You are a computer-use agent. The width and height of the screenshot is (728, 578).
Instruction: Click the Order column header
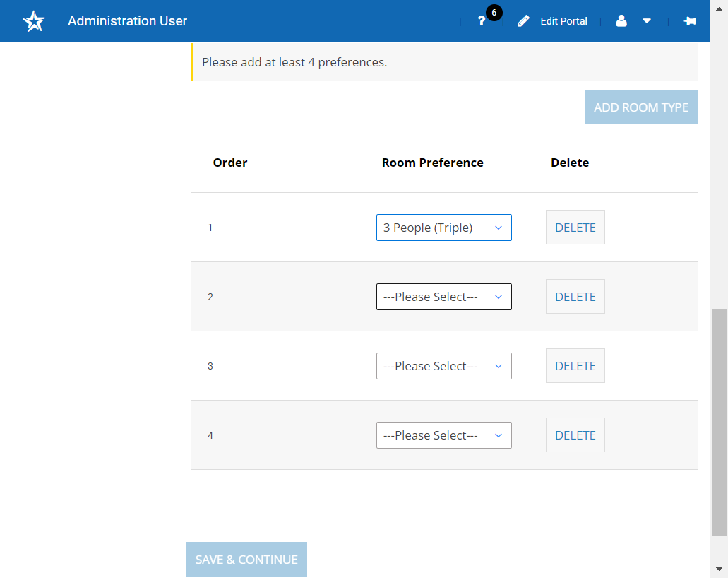[229, 163]
